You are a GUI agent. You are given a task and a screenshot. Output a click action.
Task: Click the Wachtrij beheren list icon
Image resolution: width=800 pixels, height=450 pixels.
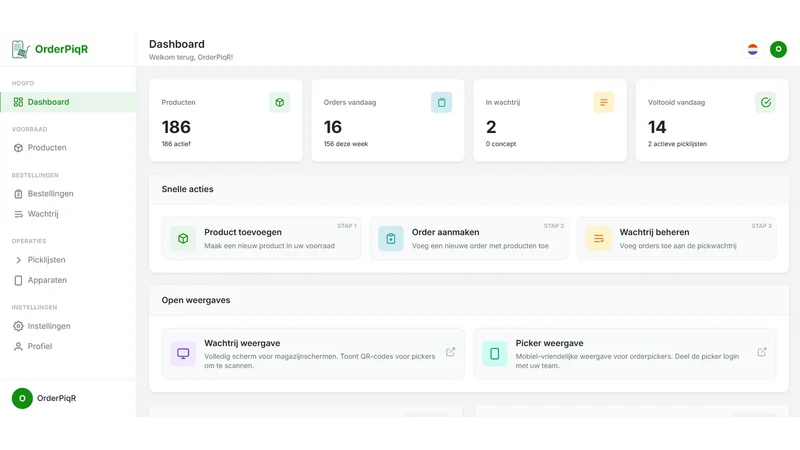point(598,238)
